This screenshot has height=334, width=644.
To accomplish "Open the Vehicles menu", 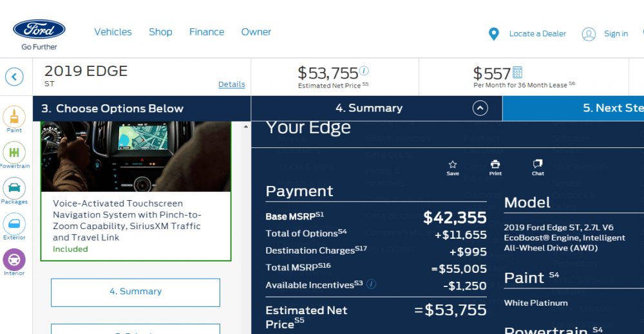I will click(x=113, y=32).
